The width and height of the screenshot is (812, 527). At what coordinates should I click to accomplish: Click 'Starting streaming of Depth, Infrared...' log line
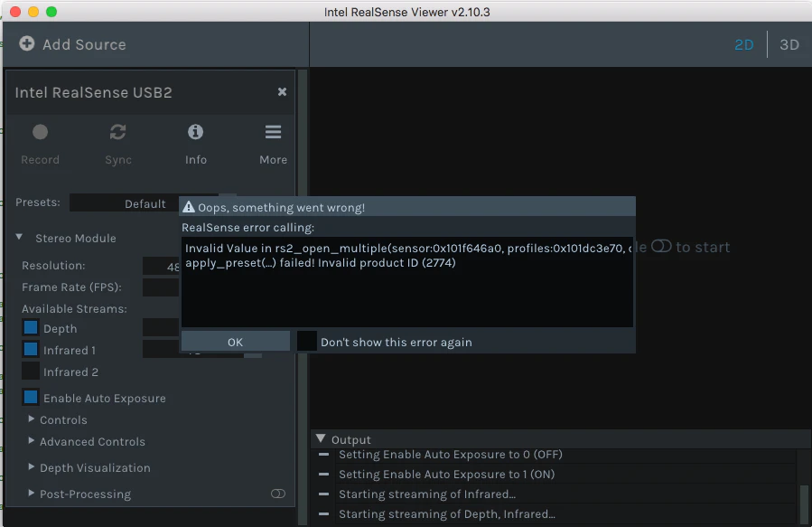(x=447, y=514)
